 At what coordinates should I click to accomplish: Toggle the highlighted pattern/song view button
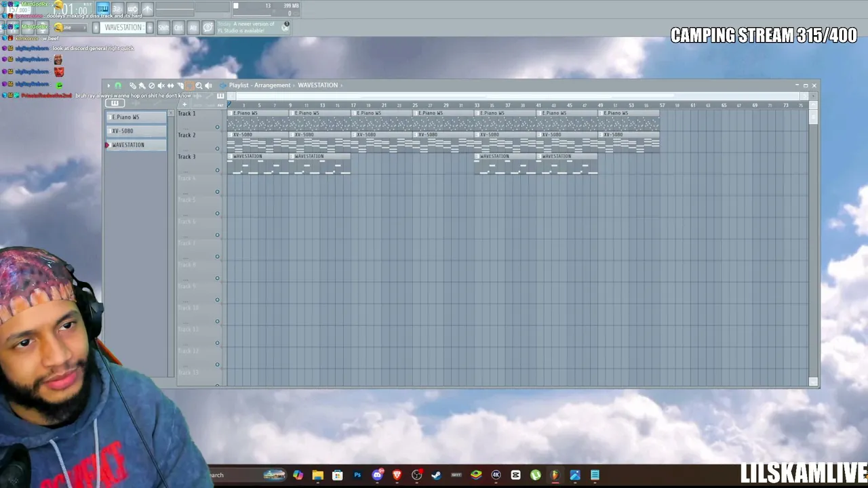102,9
